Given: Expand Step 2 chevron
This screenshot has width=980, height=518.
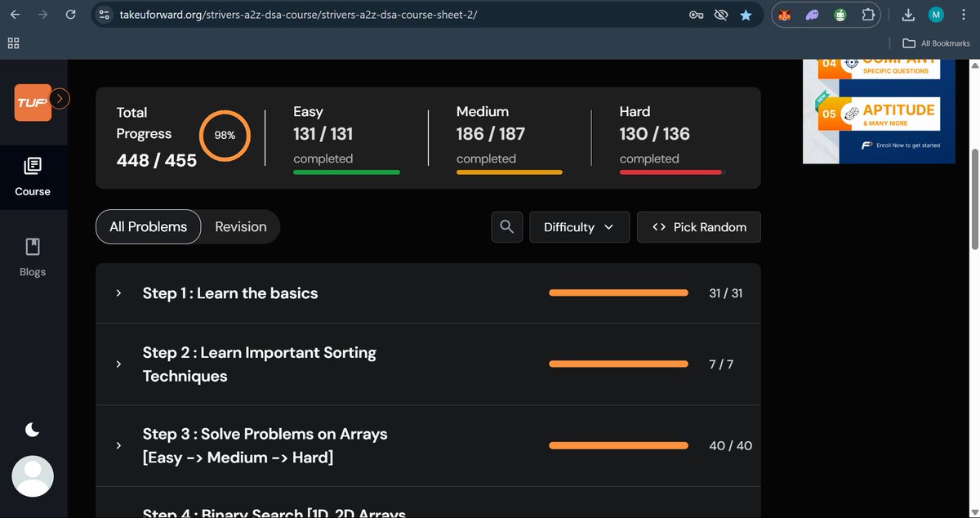Looking at the screenshot, I should pos(118,364).
